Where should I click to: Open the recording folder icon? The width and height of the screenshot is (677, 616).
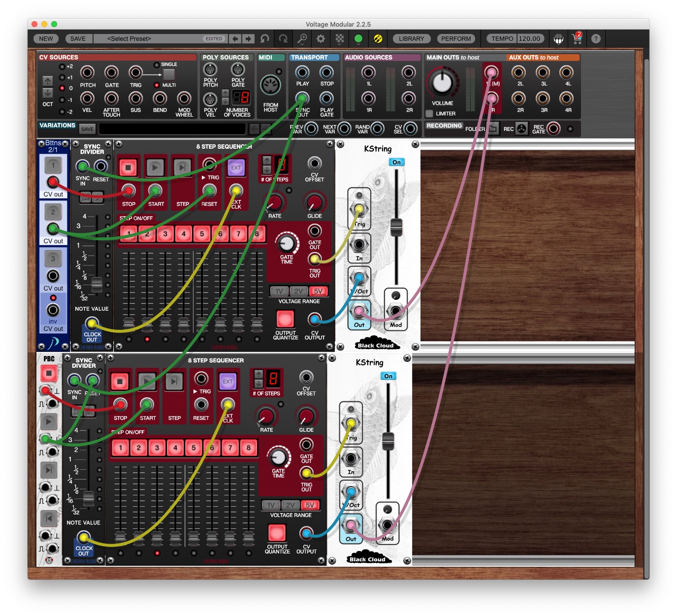493,129
